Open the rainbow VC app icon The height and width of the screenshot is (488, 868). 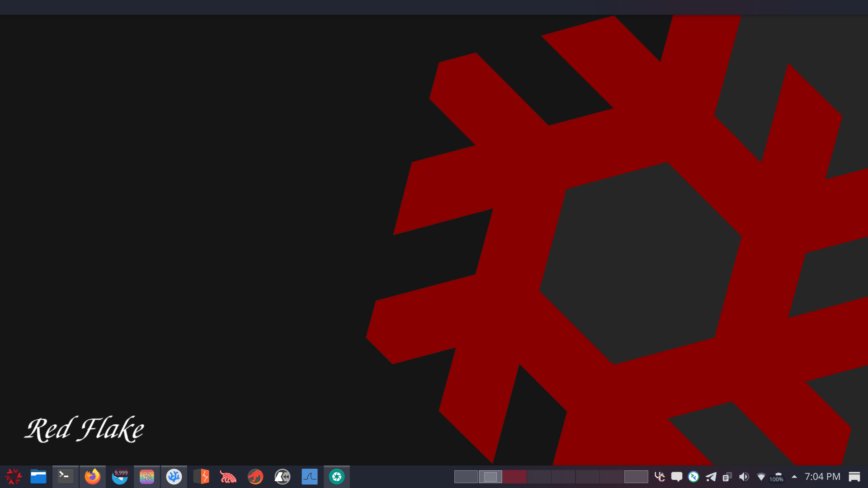[x=147, y=477]
